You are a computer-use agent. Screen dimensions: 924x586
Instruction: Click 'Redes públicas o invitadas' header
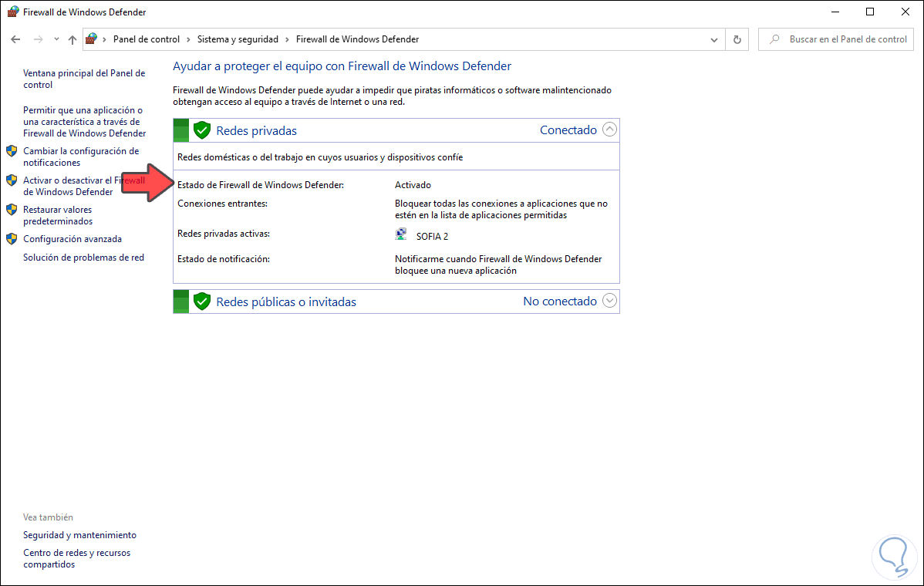pyautogui.click(x=286, y=301)
